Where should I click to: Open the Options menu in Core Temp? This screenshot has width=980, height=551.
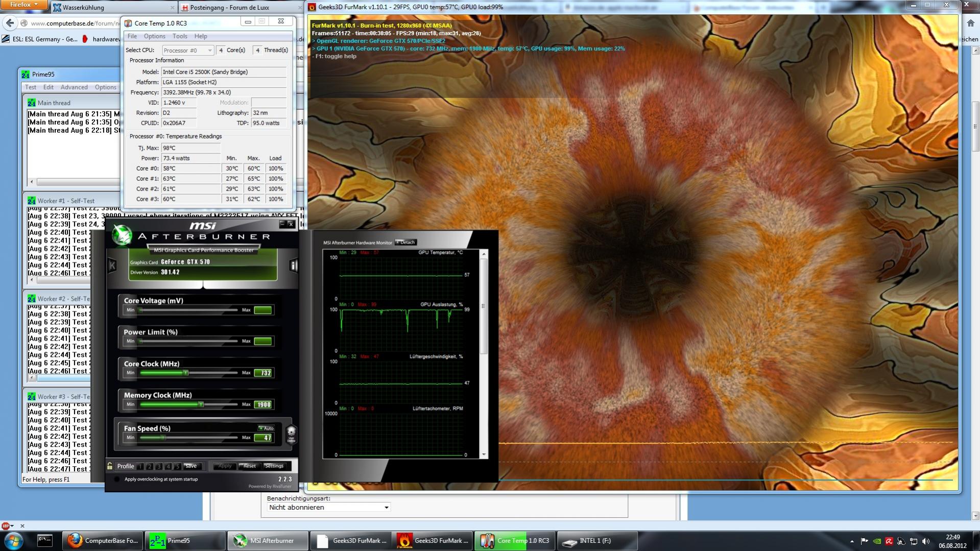[x=154, y=36]
